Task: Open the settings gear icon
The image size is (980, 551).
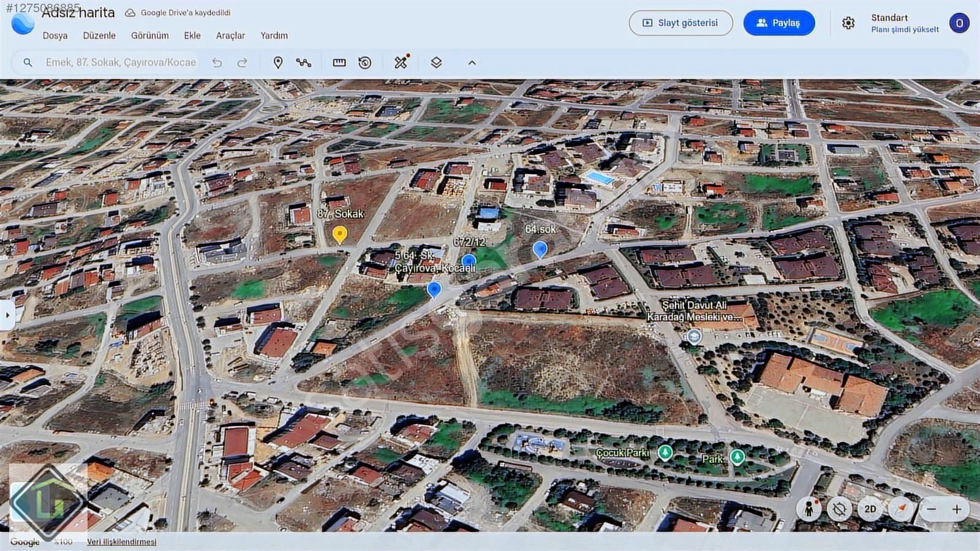Action: (848, 23)
